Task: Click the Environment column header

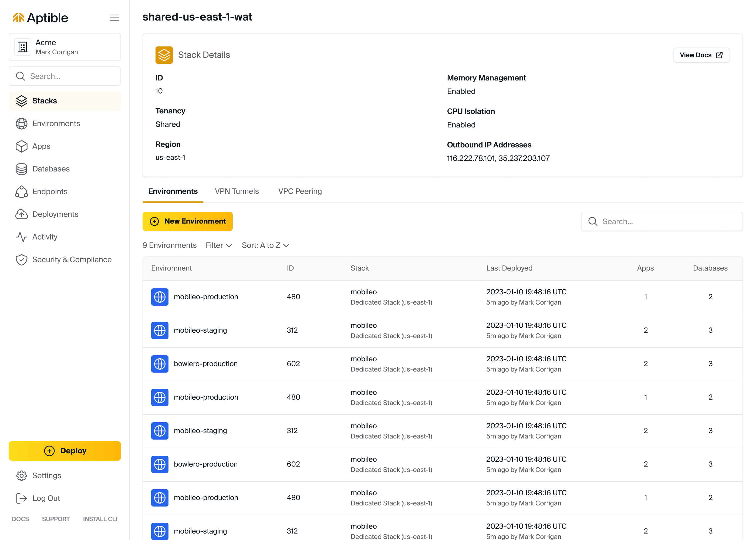Action: 171,268
